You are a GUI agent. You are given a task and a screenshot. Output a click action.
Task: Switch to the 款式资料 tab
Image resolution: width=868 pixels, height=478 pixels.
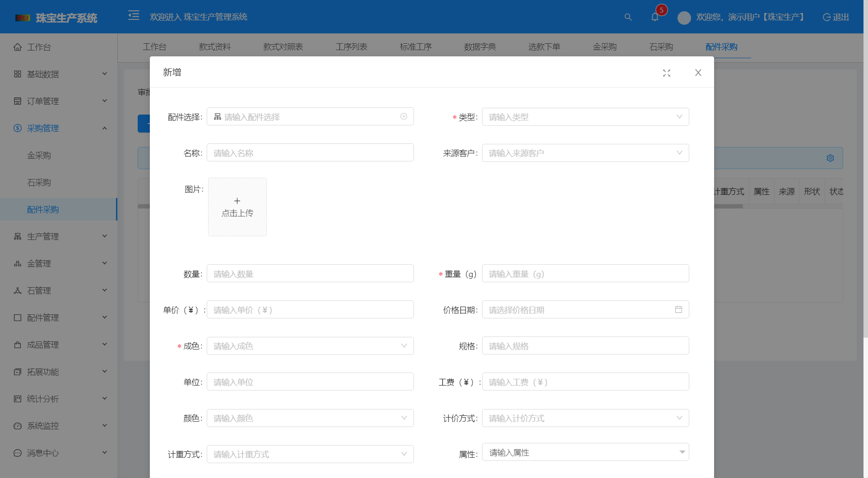coord(214,46)
